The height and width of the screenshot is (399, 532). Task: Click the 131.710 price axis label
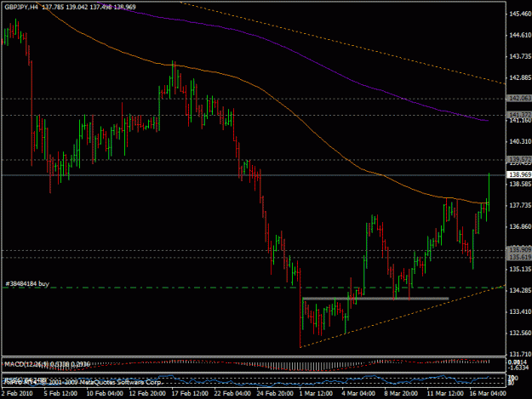(520, 354)
